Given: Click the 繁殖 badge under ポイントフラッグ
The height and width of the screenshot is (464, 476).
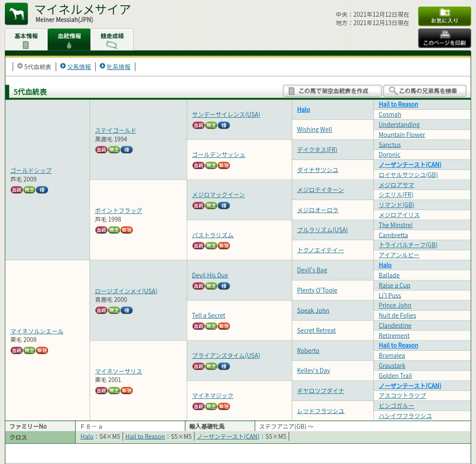Looking at the screenshot, I should pos(127,230).
